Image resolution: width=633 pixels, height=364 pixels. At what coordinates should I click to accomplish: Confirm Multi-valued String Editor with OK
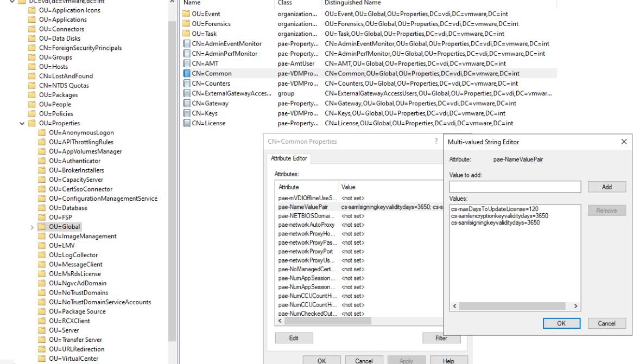[x=561, y=323]
